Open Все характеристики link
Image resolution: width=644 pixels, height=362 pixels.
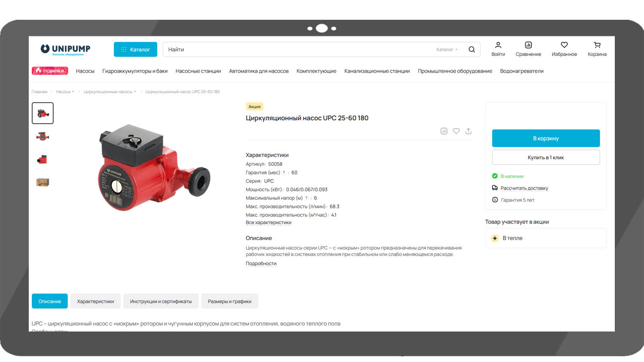pyautogui.click(x=268, y=222)
